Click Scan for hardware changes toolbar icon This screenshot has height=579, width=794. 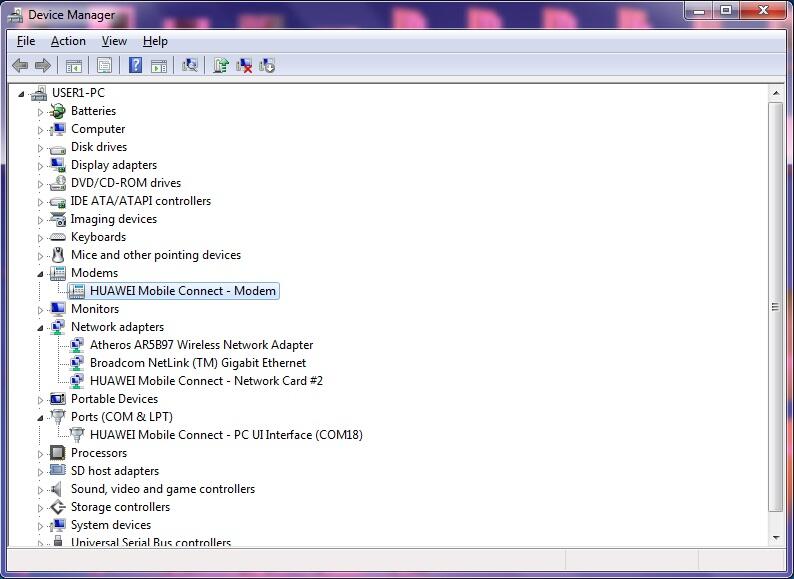click(189, 66)
